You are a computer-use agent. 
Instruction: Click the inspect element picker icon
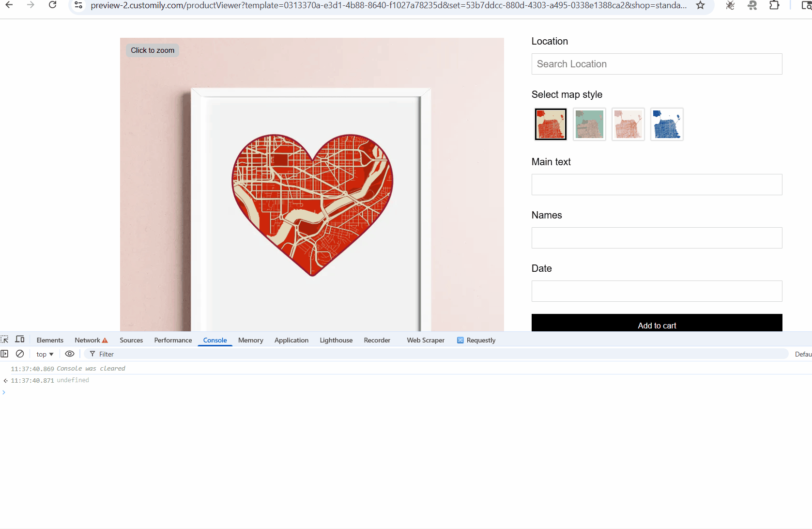coord(5,340)
